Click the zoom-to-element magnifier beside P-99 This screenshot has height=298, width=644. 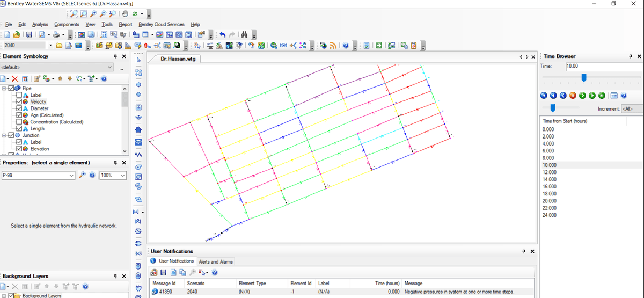[82, 176]
